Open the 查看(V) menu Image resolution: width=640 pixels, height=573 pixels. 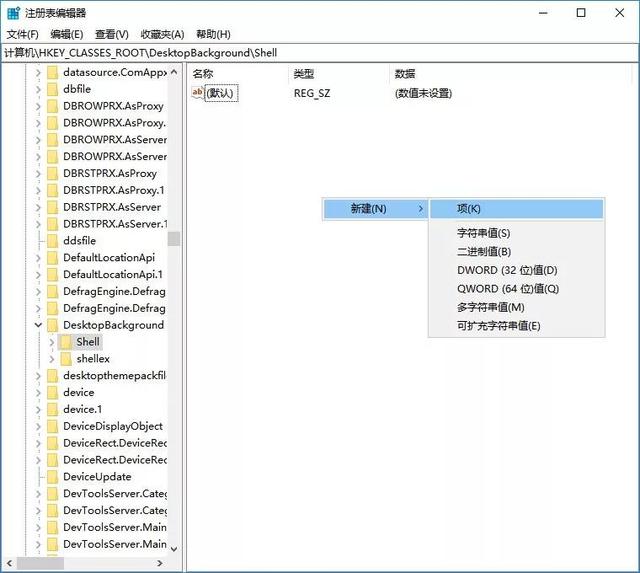pyautogui.click(x=111, y=34)
